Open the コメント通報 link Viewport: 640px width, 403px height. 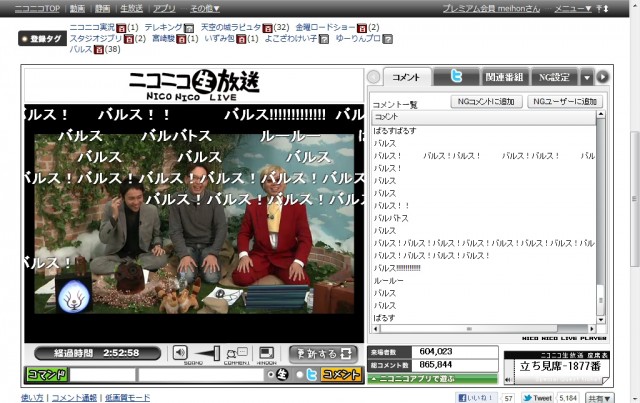click(x=74, y=398)
